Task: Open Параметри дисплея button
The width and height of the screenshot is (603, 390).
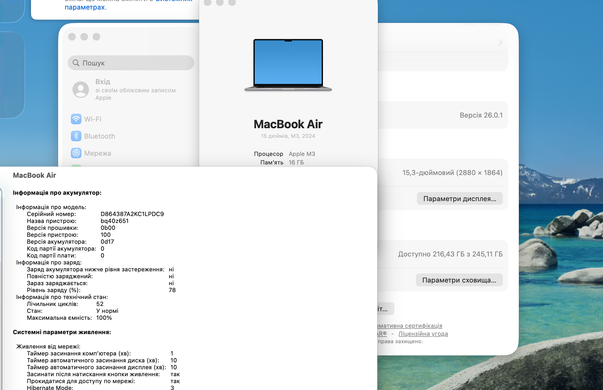Action: click(460, 198)
